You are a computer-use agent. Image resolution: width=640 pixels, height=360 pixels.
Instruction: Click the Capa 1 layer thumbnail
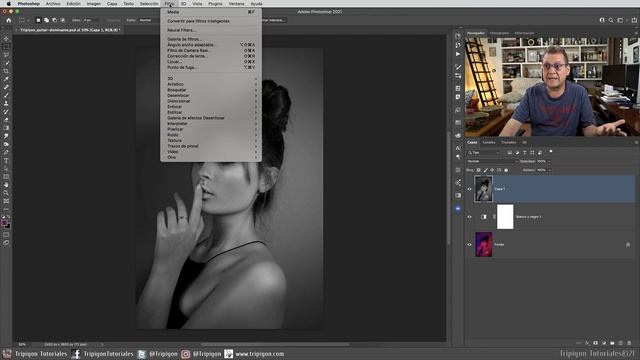[484, 189]
